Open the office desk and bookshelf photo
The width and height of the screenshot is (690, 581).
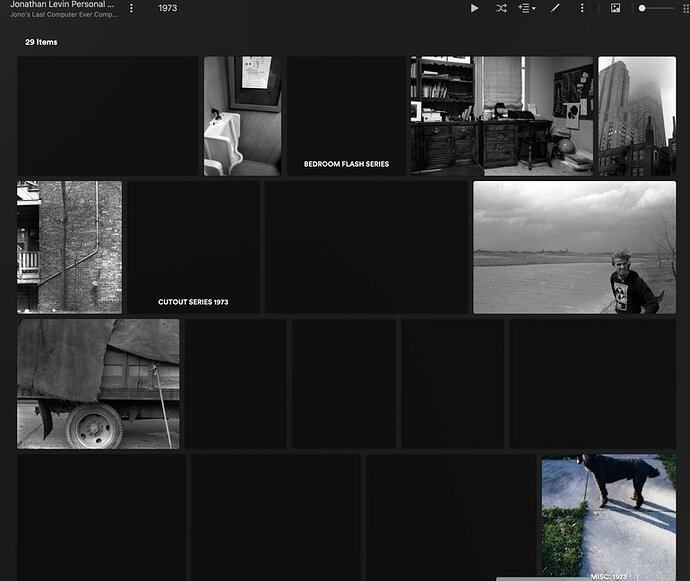(502, 116)
